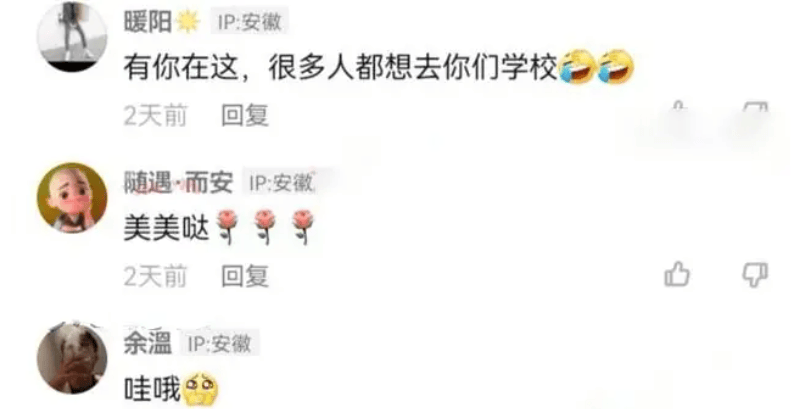
Task: Click the IP:安徽 tag next to 余温
Action: (219, 344)
